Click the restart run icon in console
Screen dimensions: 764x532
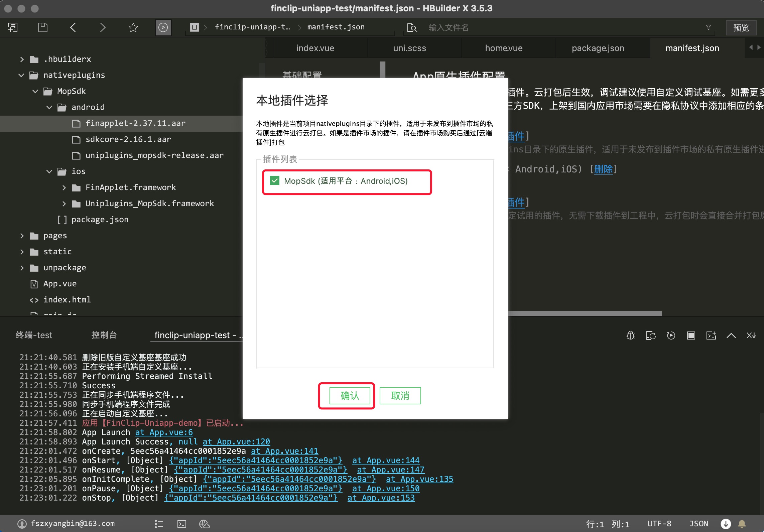coord(671,335)
